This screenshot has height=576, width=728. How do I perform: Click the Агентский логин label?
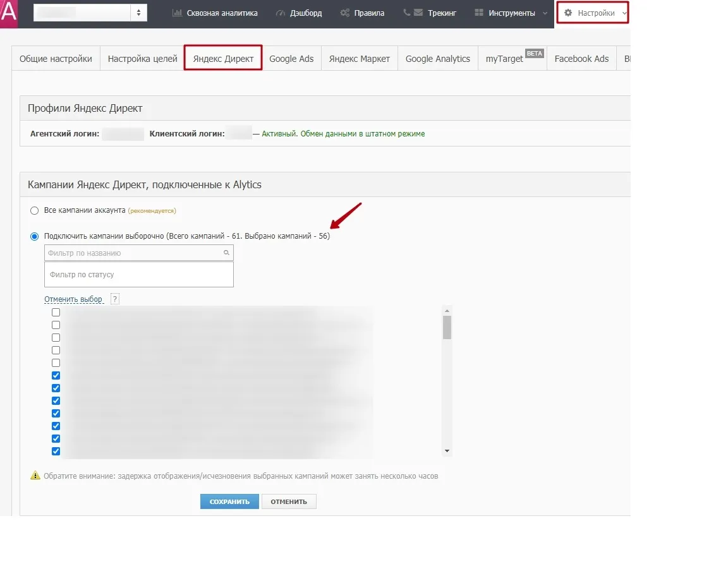point(64,134)
